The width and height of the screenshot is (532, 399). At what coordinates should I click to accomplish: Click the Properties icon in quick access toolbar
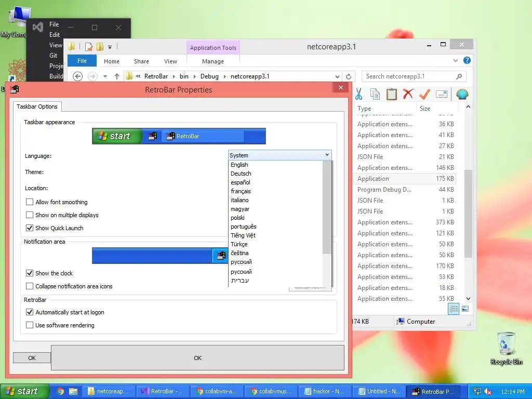89,47
